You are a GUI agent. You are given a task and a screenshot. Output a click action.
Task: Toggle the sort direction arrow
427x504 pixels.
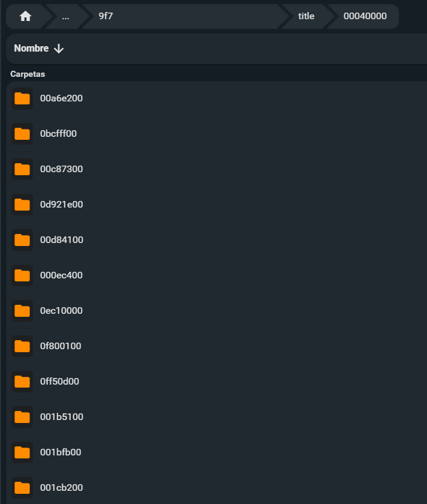[x=59, y=49]
